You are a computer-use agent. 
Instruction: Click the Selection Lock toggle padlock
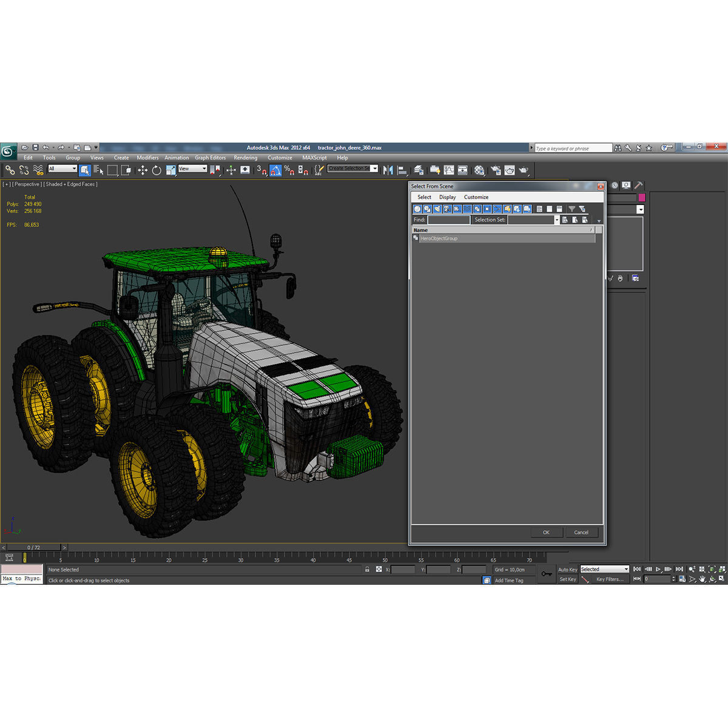(367, 569)
